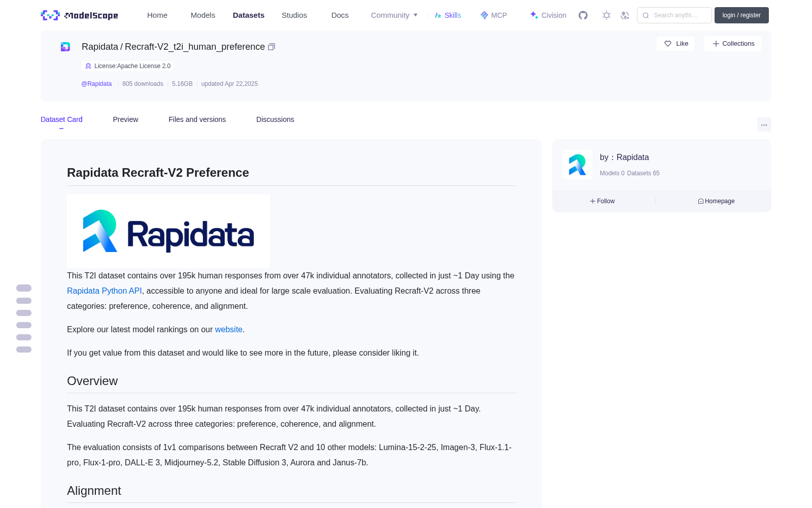The image size is (812, 508).
Task: Add dataset to Collections
Action: pyautogui.click(x=733, y=44)
